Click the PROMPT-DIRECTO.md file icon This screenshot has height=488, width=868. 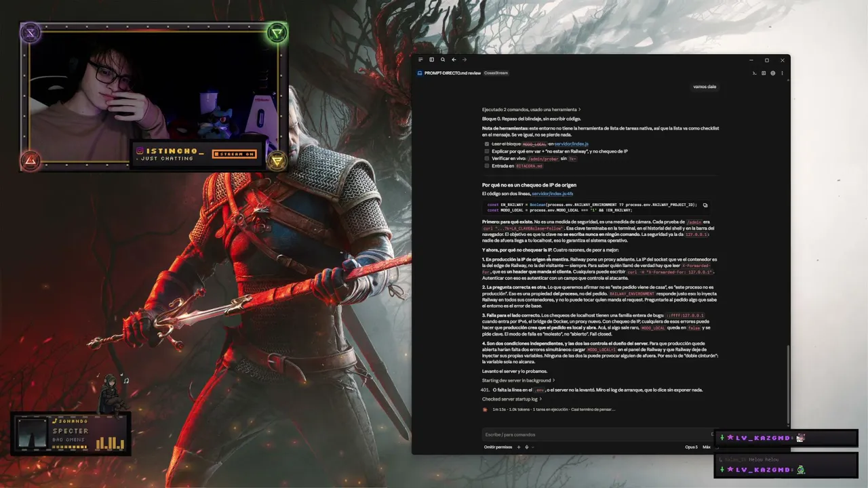(420, 73)
